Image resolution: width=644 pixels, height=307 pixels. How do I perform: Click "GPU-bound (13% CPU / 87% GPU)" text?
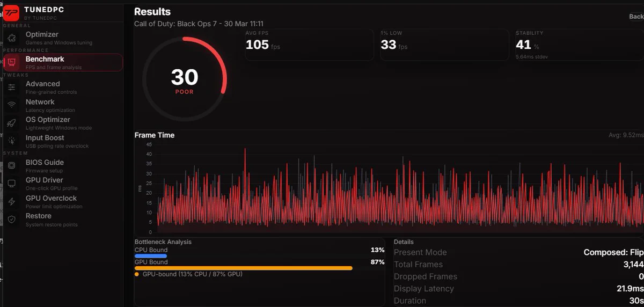(x=193, y=274)
